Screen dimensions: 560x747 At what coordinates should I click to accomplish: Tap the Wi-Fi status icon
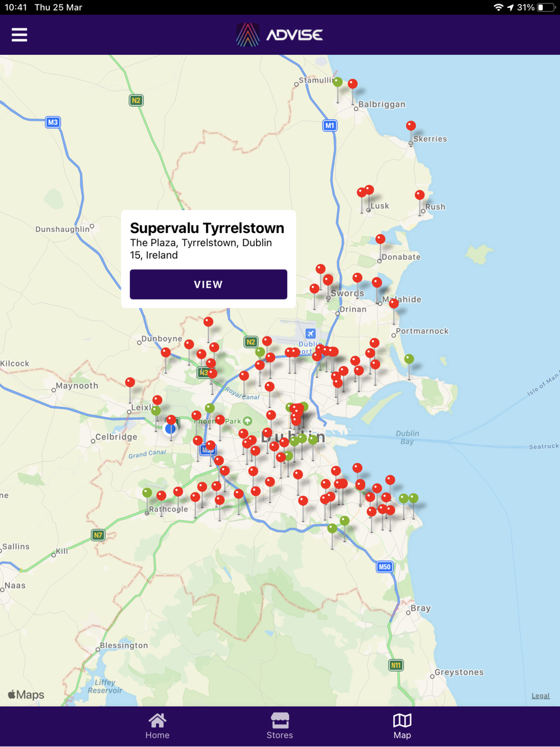pyautogui.click(x=498, y=7)
